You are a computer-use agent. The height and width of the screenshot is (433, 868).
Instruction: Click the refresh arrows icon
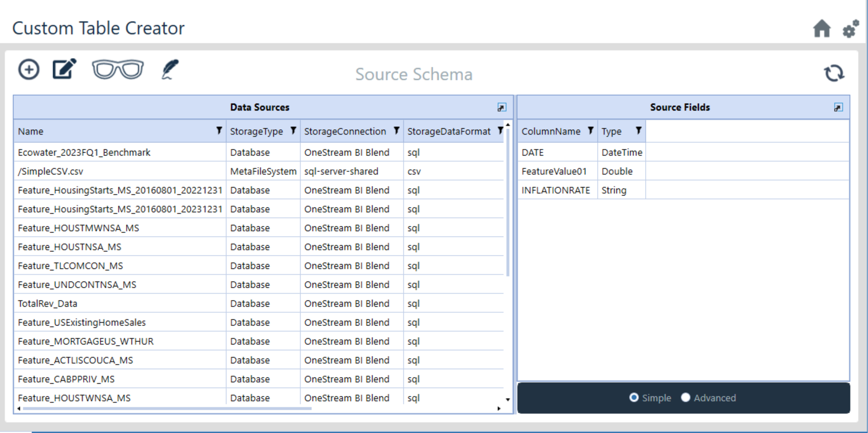point(834,73)
